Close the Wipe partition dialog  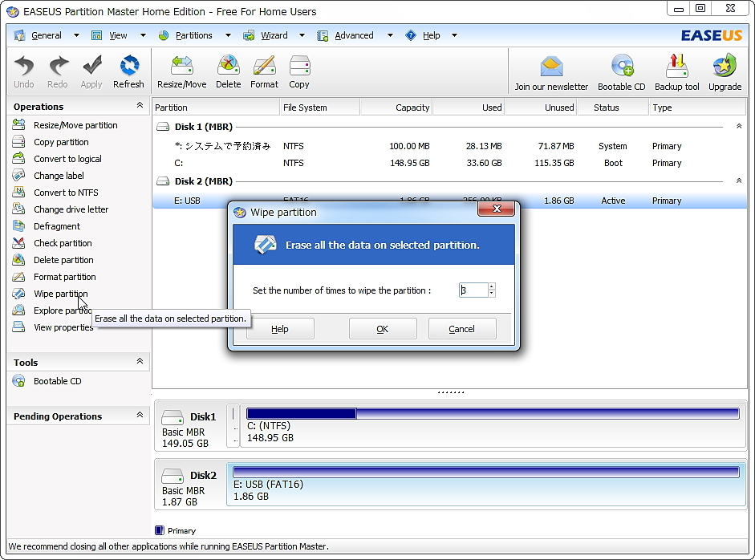pos(497,209)
